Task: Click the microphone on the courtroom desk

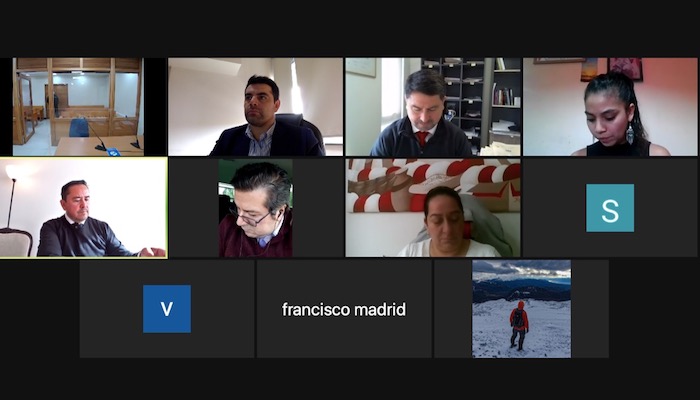Action: tap(96, 136)
